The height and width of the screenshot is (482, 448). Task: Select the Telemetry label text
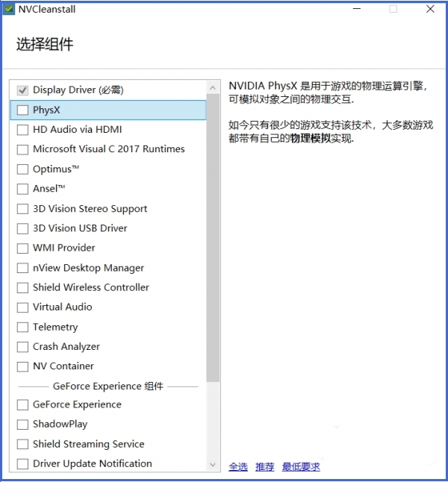click(55, 327)
